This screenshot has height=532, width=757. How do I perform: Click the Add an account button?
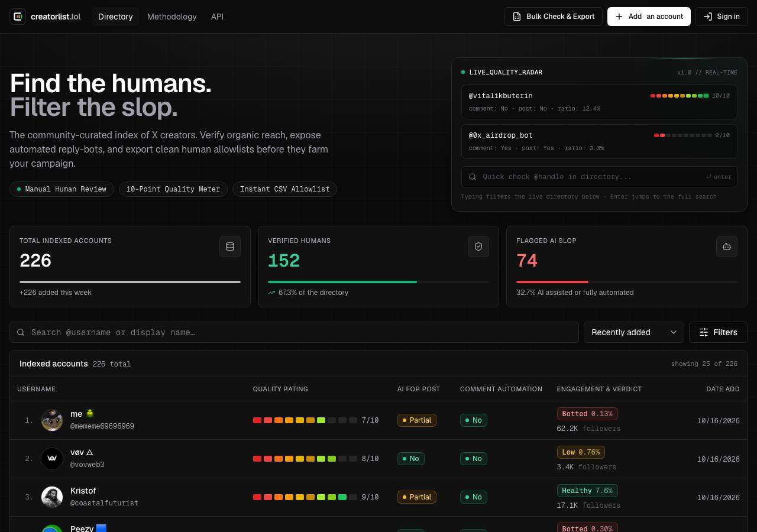tap(649, 17)
